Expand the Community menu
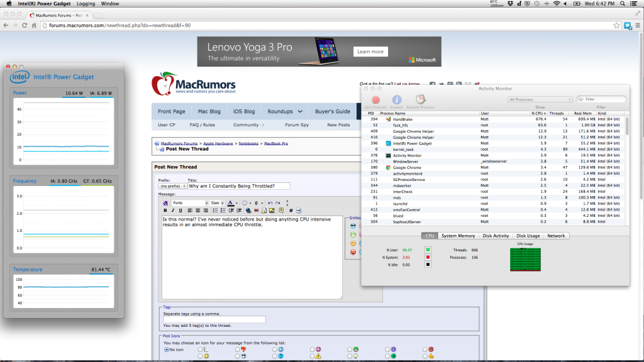The width and height of the screenshot is (644, 362). click(x=248, y=125)
